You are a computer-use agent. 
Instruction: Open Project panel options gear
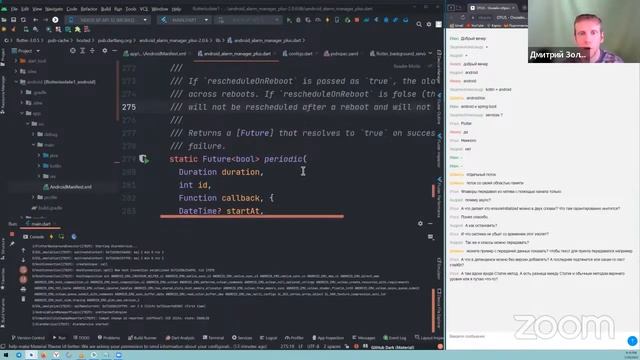[104, 51]
